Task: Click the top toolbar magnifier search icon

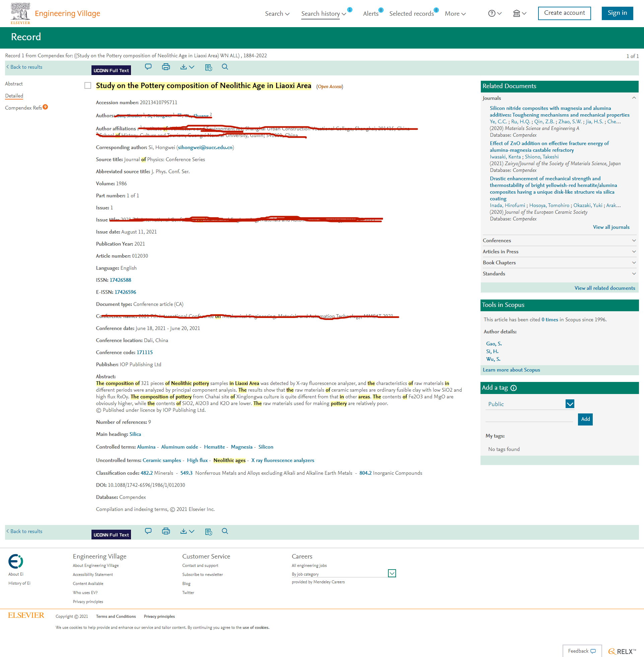Action: 225,67
